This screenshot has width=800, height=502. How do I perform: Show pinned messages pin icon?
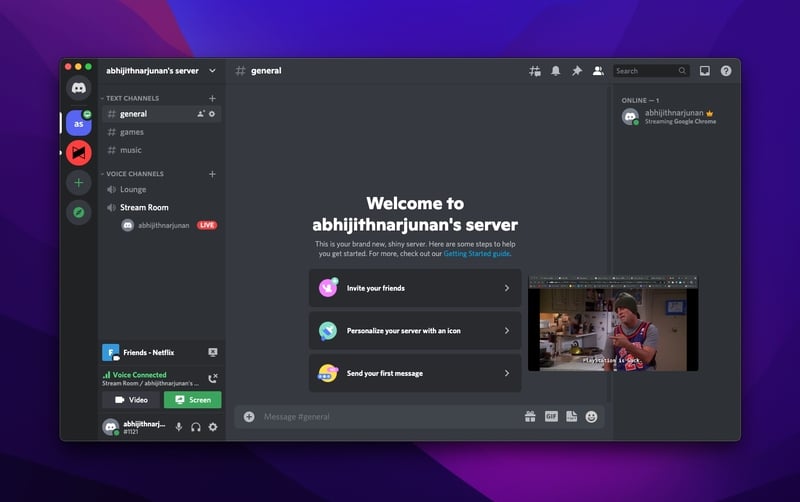click(577, 71)
